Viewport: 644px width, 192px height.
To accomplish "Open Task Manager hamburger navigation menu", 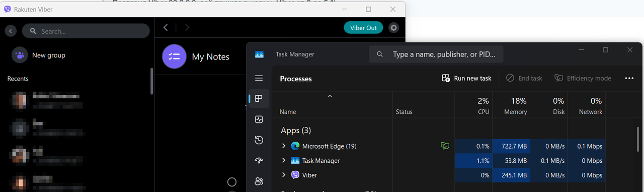I will [259, 78].
